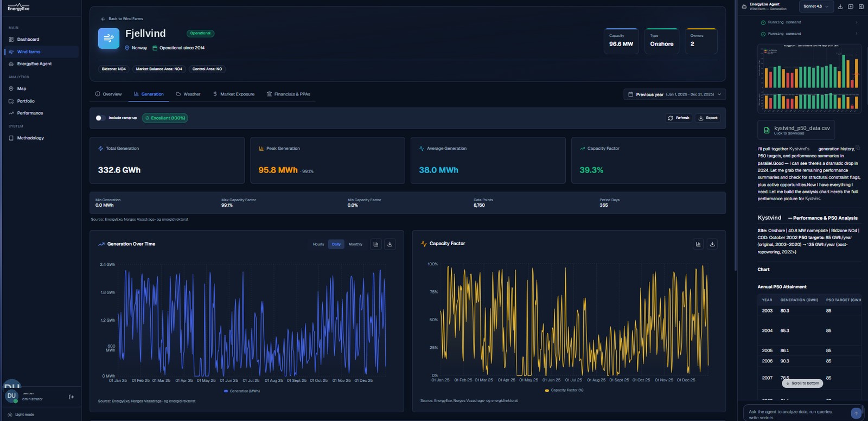Click the Market Balance Area: NO4 tag

(x=159, y=69)
